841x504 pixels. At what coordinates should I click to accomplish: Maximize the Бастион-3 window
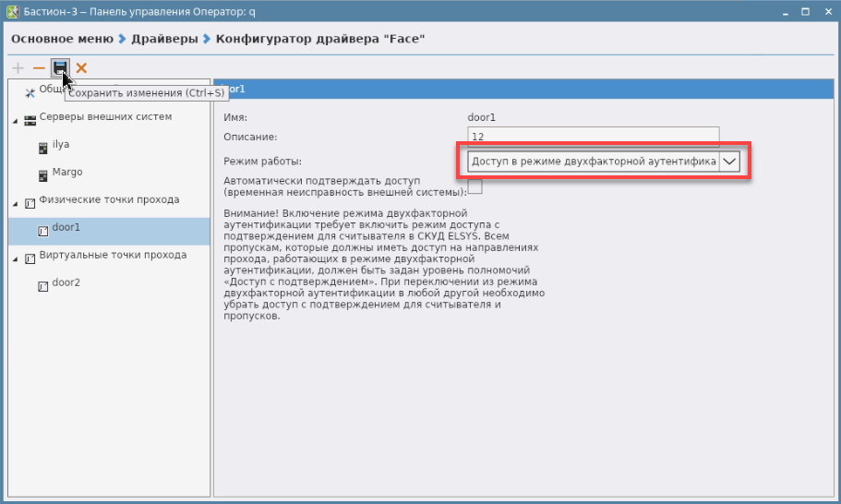point(806,13)
